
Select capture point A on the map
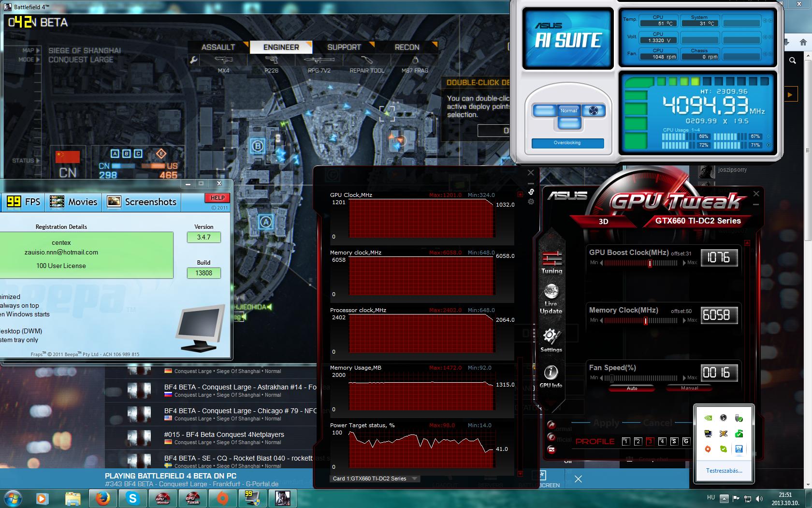(x=265, y=222)
